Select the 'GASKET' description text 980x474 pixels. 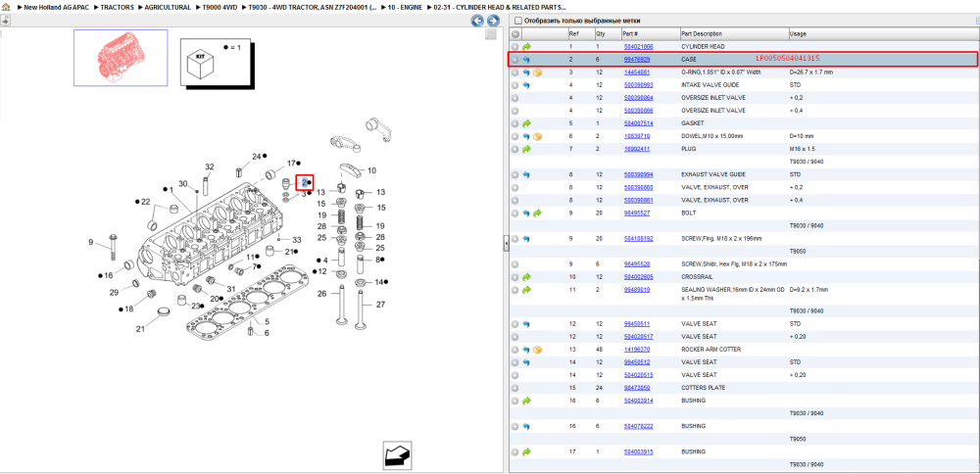click(x=692, y=123)
